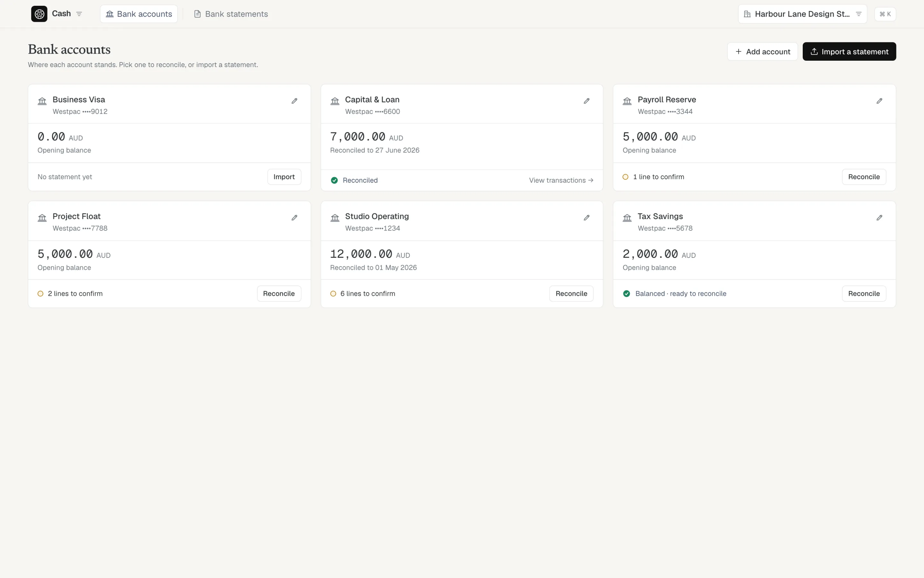Click 'Reconciled to 01 May 2026' text
The height and width of the screenshot is (578, 924).
pyautogui.click(x=373, y=267)
